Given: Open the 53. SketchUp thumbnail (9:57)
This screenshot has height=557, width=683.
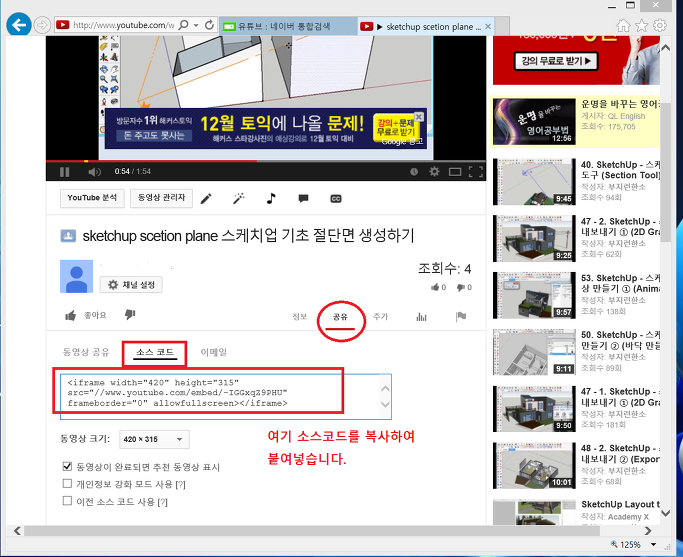Looking at the screenshot, I should click(x=534, y=295).
